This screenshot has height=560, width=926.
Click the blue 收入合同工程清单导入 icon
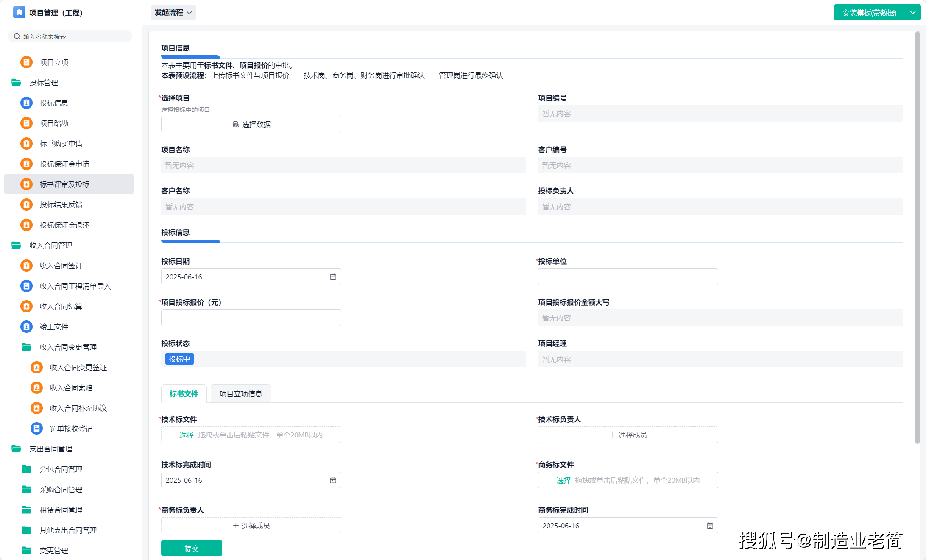pos(26,286)
